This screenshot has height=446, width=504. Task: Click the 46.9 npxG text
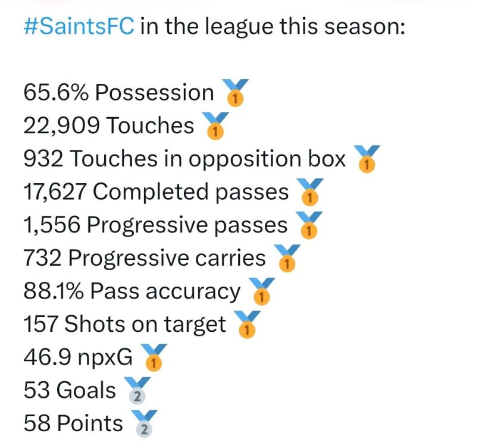pyautogui.click(x=78, y=357)
